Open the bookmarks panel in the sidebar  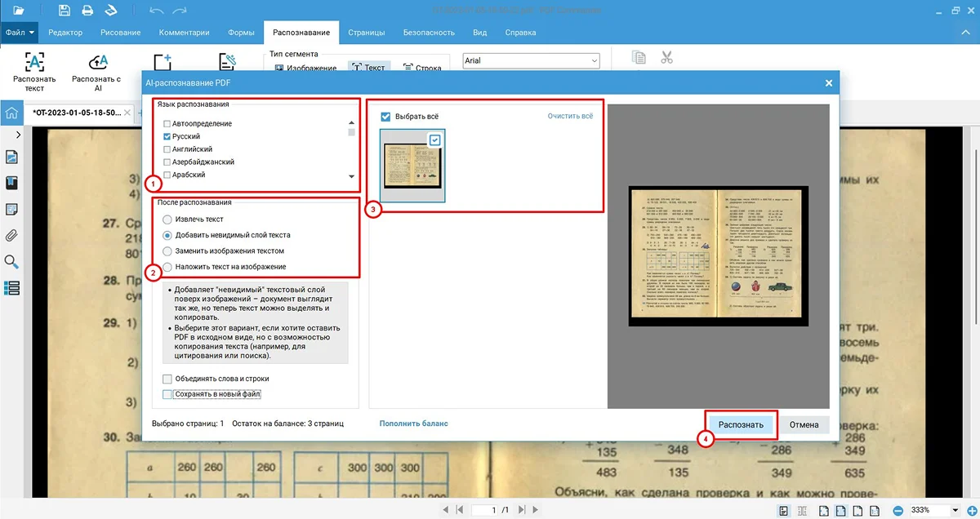pyautogui.click(x=12, y=183)
